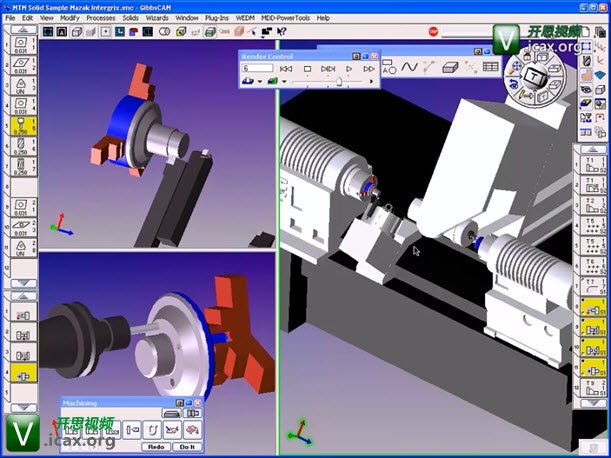Click the tool holder icon in right palette

[586, 61]
